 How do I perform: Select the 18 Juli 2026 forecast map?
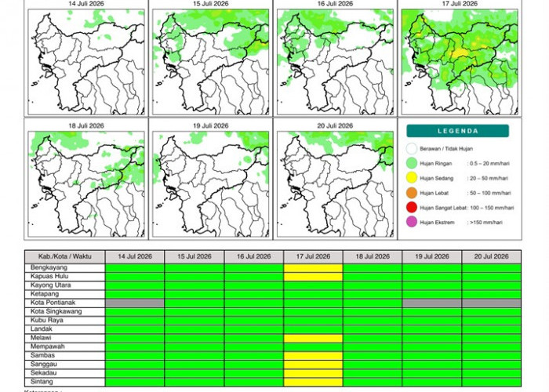(x=86, y=184)
